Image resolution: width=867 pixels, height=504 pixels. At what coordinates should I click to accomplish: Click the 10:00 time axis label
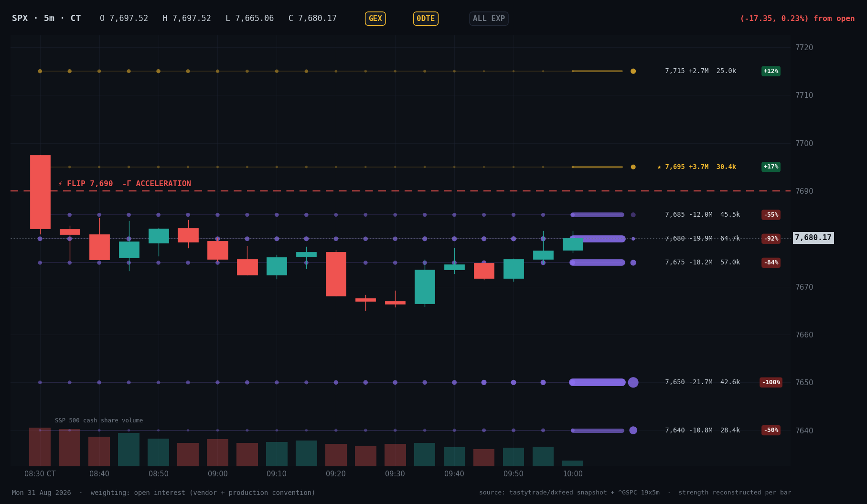coord(573,474)
